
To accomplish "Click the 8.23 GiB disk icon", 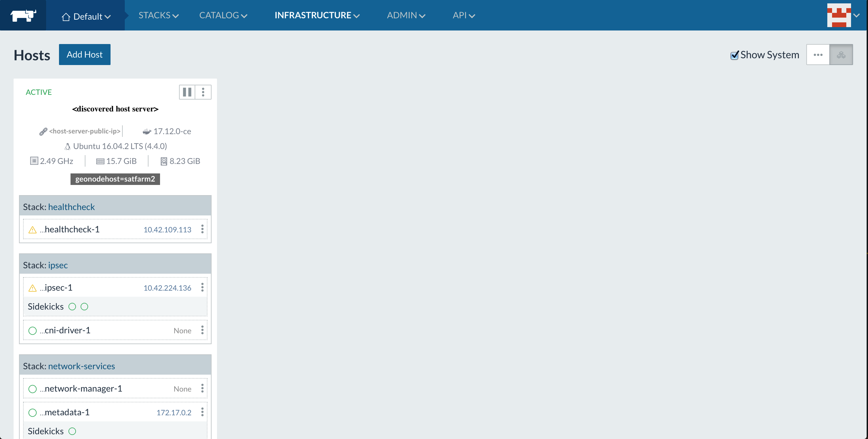I will [x=164, y=161].
